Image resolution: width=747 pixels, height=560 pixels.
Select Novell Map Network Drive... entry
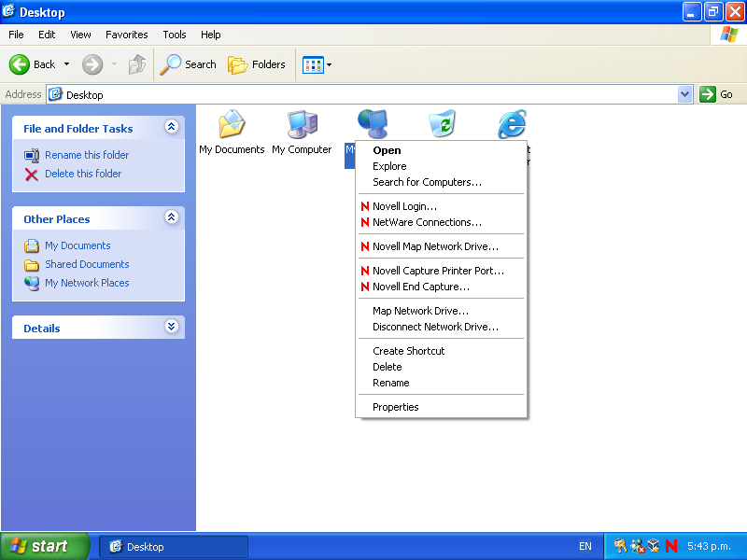click(441, 246)
